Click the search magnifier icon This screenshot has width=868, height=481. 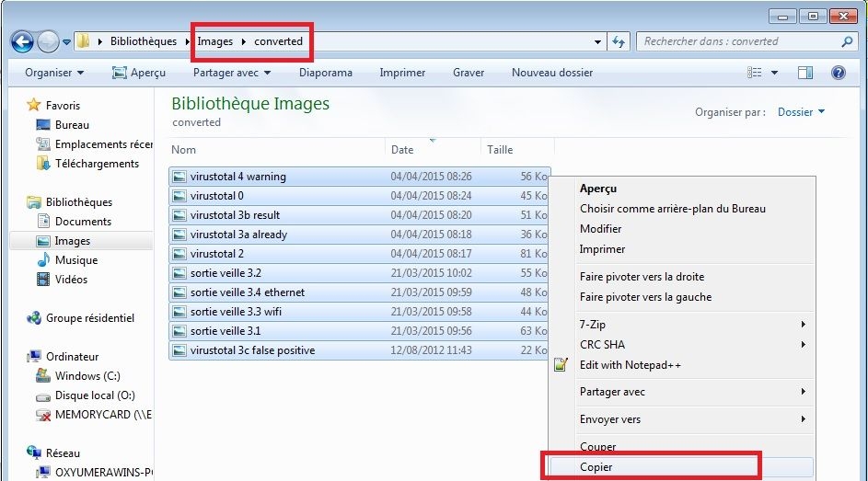tap(847, 41)
